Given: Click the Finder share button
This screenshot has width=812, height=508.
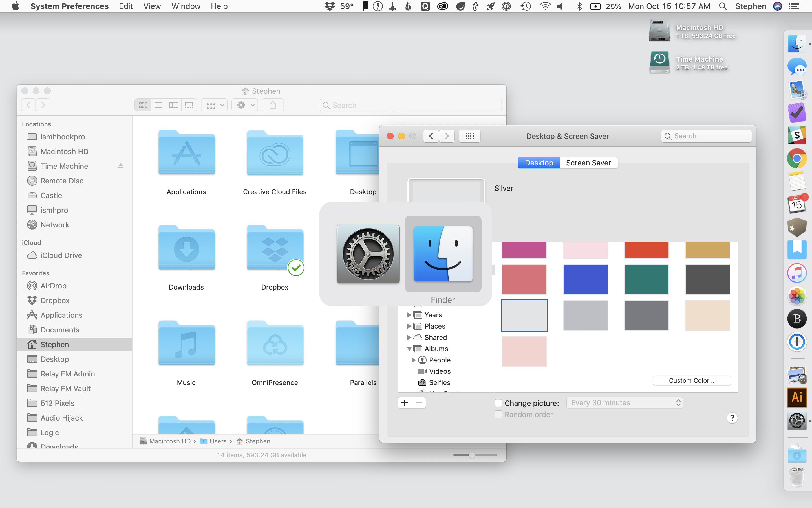Looking at the screenshot, I should (273, 105).
